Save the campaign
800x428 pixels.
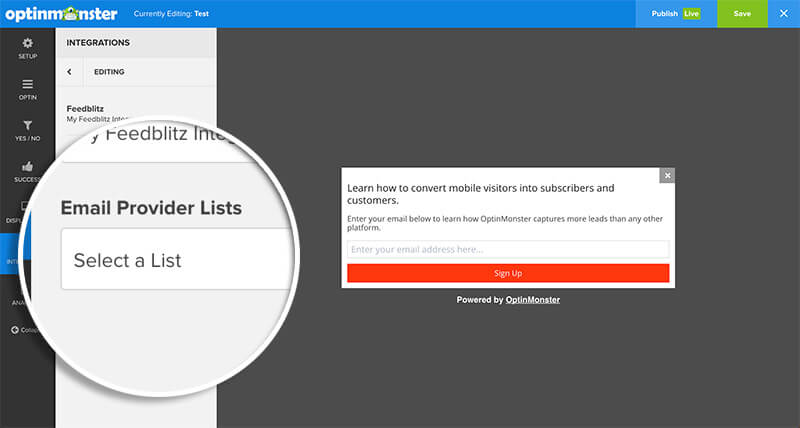742,14
